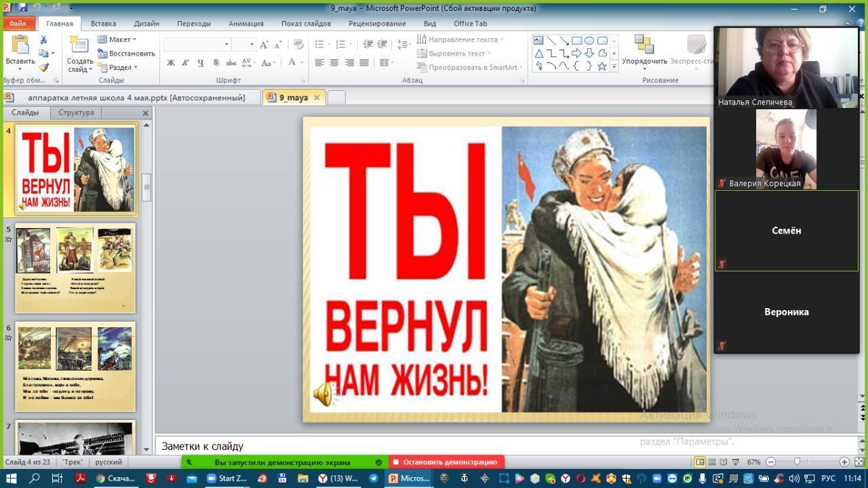868x488 pixels.
Task: Expand the Раздел section dropdown
Action: coord(118,67)
